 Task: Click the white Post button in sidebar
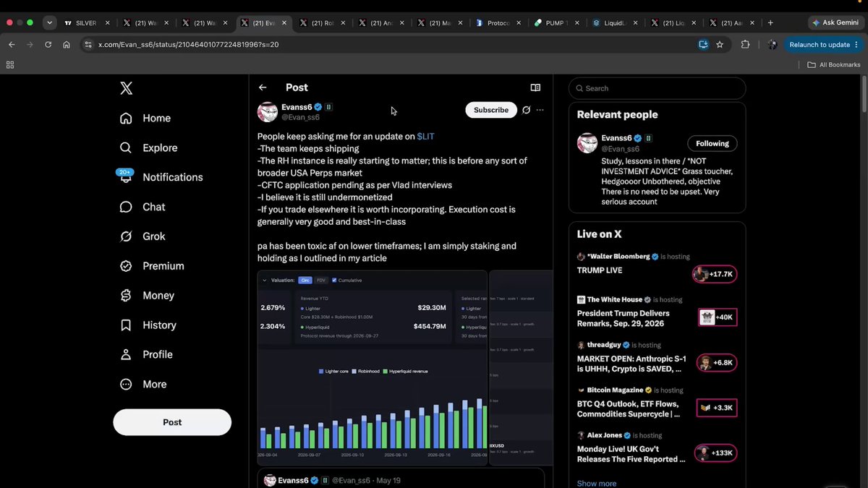pos(172,422)
